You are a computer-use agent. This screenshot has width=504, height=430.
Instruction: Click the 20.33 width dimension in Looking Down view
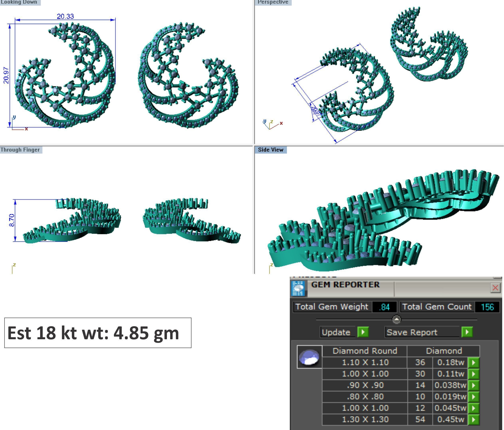click(65, 16)
